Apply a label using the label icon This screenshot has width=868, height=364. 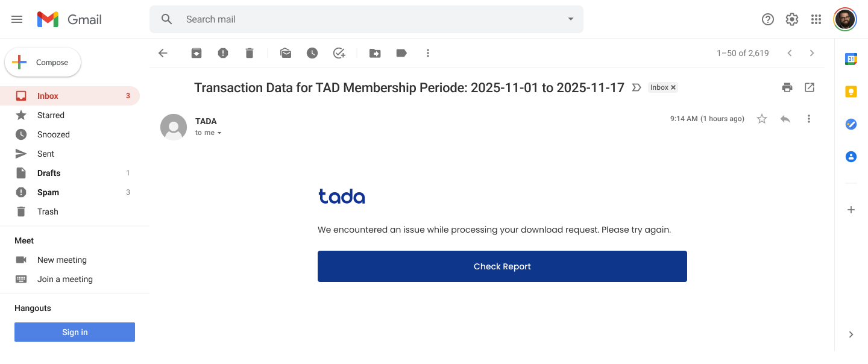[401, 53]
